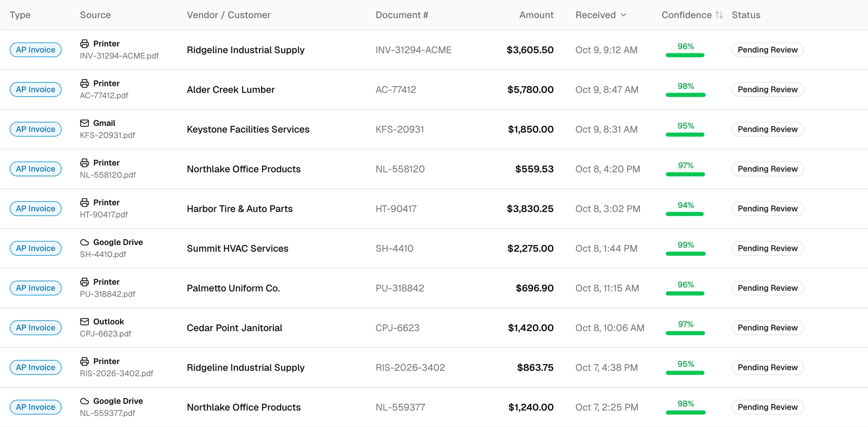The width and height of the screenshot is (868, 427).
Task: Click the Gmail envelope icon for KFS-20931.pdf
Action: (x=85, y=123)
